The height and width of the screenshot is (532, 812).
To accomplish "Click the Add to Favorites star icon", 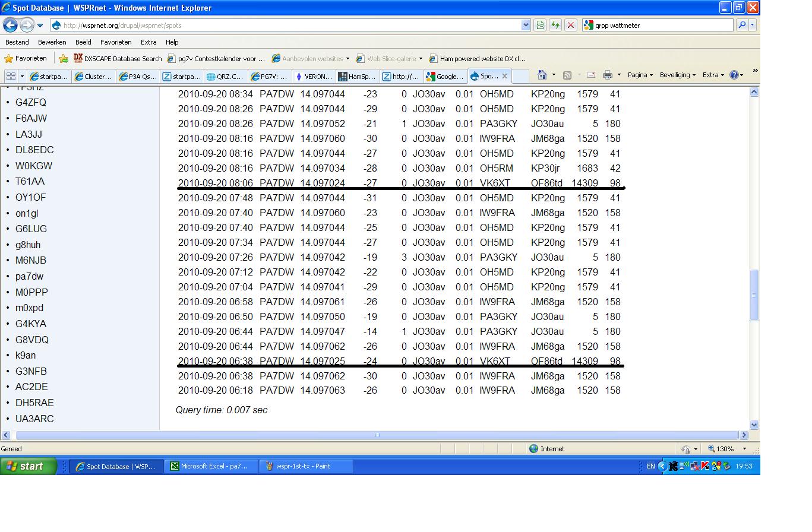I will [x=64, y=59].
